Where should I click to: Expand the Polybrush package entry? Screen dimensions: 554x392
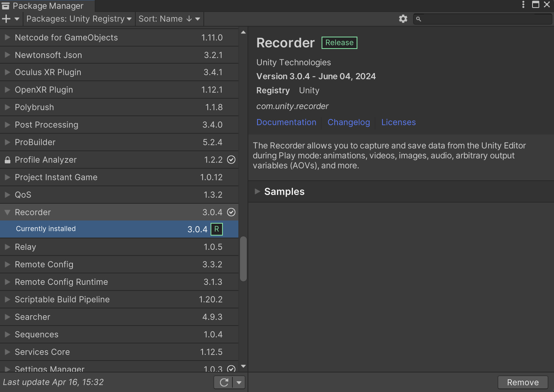7,107
